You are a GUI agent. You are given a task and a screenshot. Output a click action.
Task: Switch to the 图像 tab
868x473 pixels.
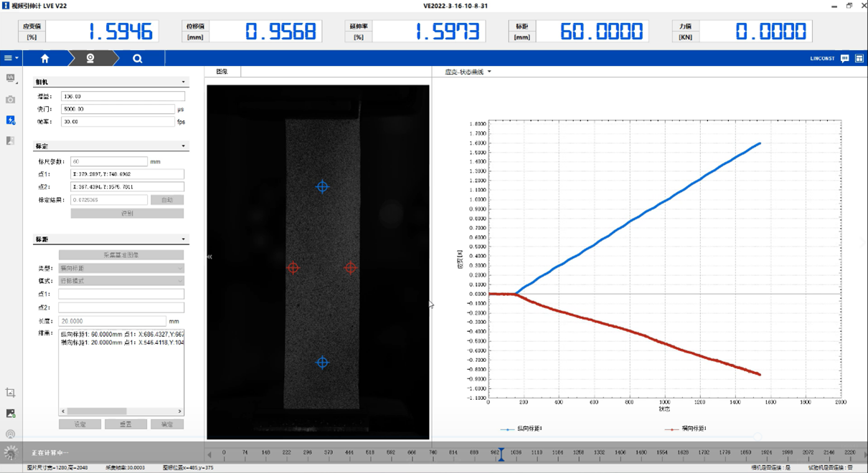coord(222,72)
